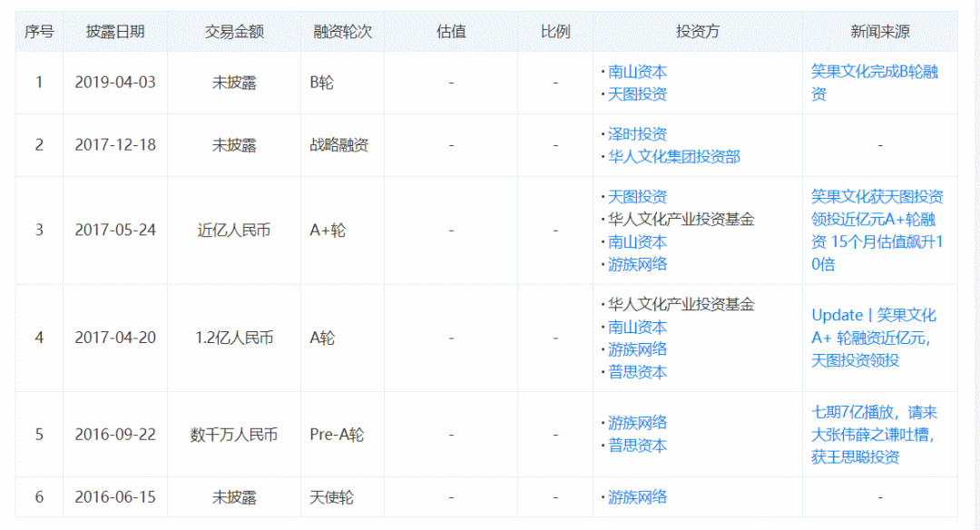Open the Update | 笑果文化 news link
The height and width of the screenshot is (530, 980).
(x=873, y=338)
